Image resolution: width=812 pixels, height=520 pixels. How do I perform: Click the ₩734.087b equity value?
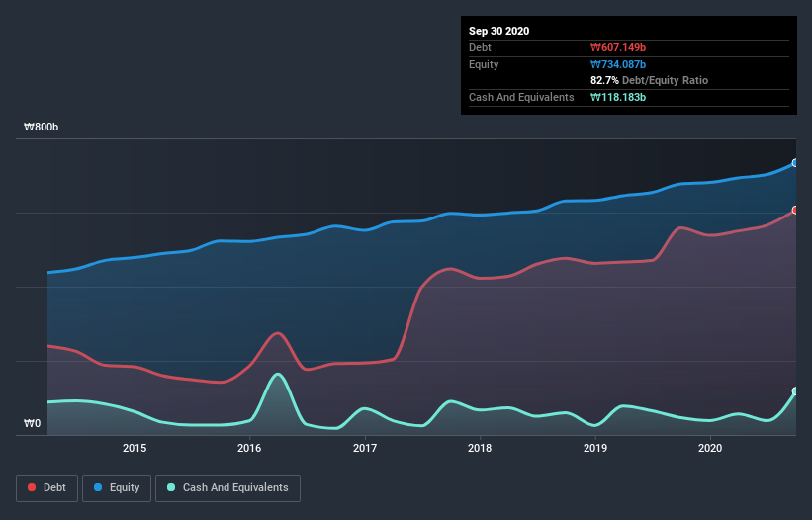click(618, 64)
